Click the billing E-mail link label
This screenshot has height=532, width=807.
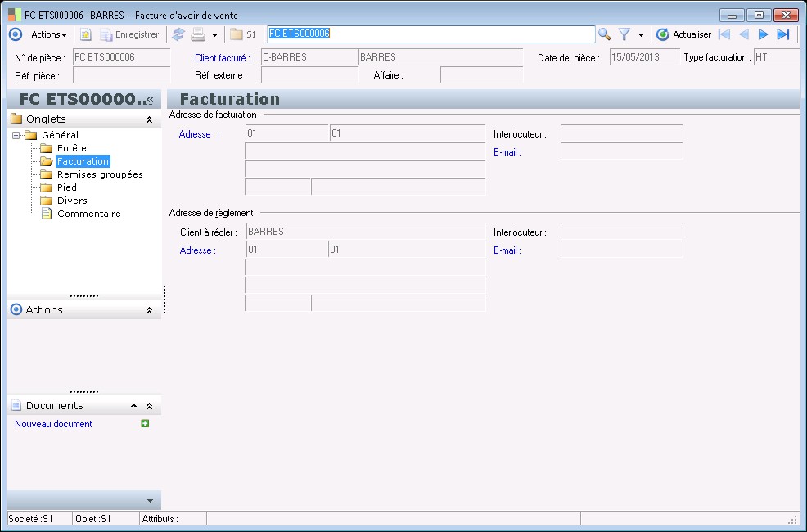point(507,152)
